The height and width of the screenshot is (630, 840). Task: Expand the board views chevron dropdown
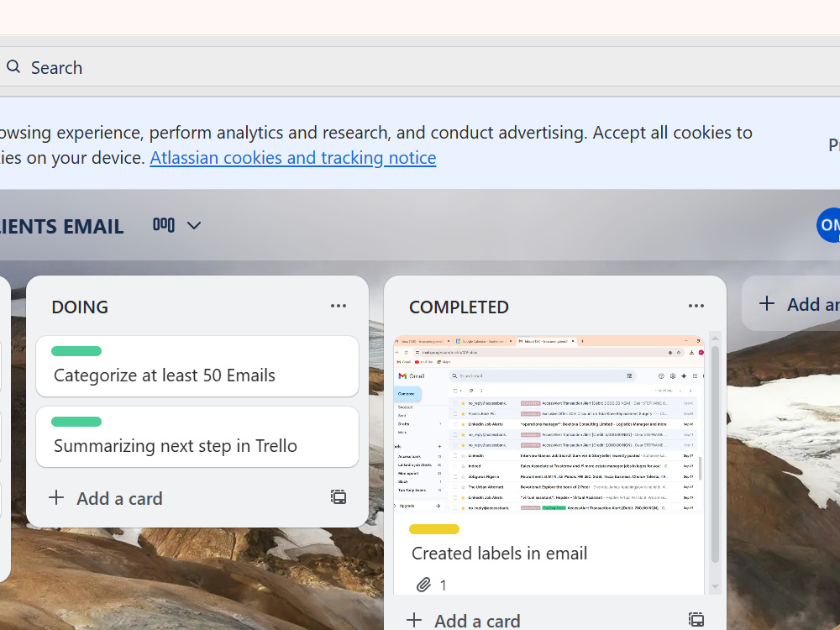pos(194,225)
